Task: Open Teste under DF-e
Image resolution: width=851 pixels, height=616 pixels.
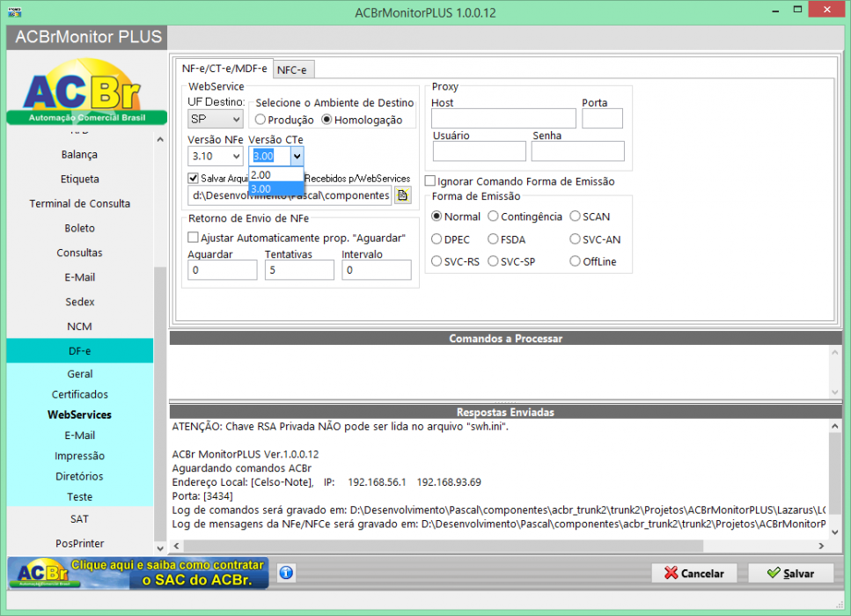Action: click(80, 496)
